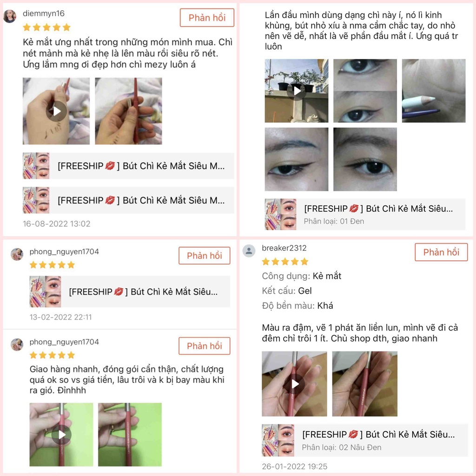The height and width of the screenshot is (476, 476).
Task: View second photo in diemmyn16's review
Action: tap(128, 111)
